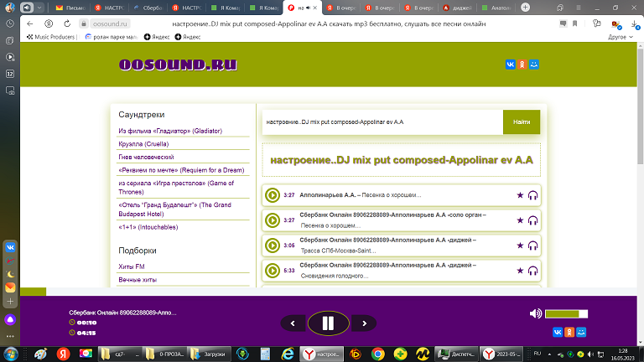Image resolution: width=644 pixels, height=362 pixels.
Task: Play the 5:33 'Сновидения голодного' track
Action: 273,271
